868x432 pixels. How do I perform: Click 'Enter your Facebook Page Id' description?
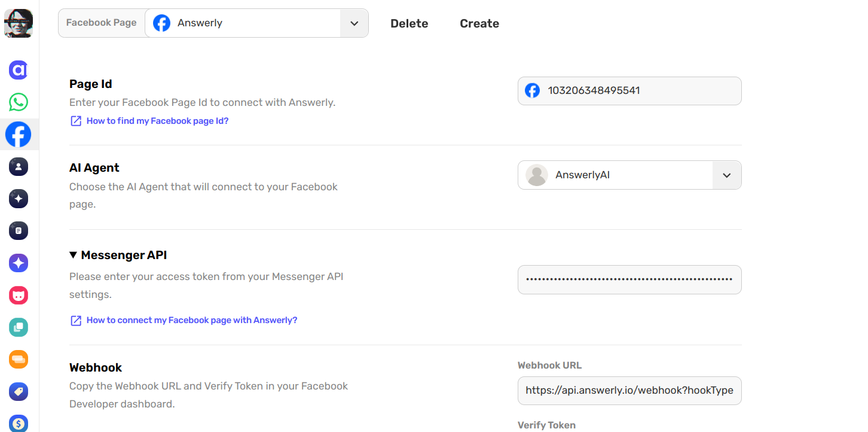coord(203,102)
